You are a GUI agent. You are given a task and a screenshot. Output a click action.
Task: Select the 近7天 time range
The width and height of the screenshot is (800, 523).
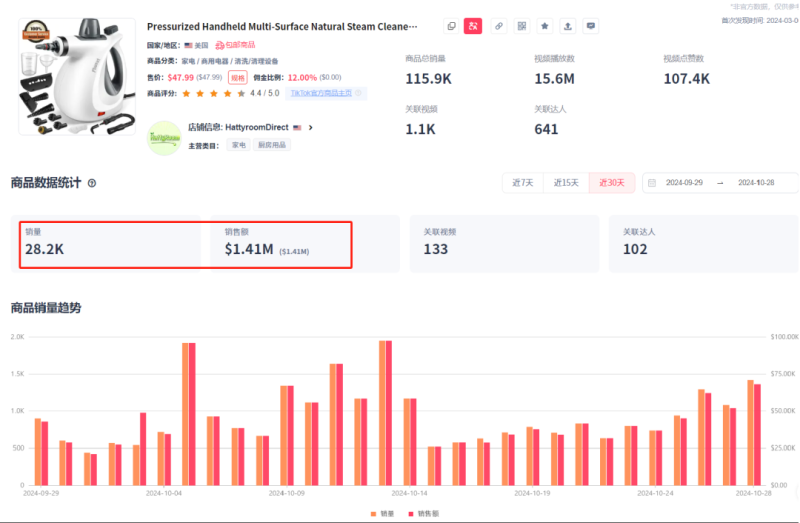(523, 183)
